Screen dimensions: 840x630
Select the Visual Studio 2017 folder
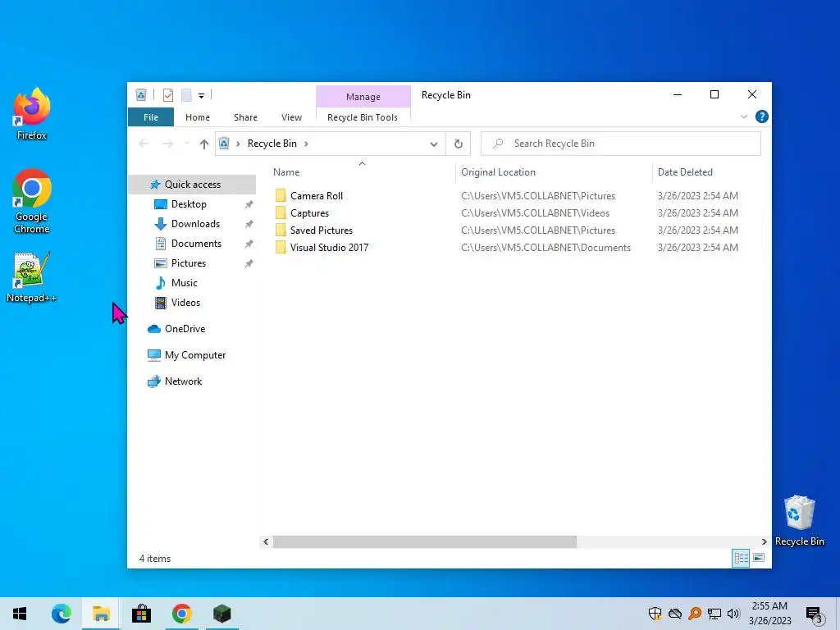pos(329,248)
